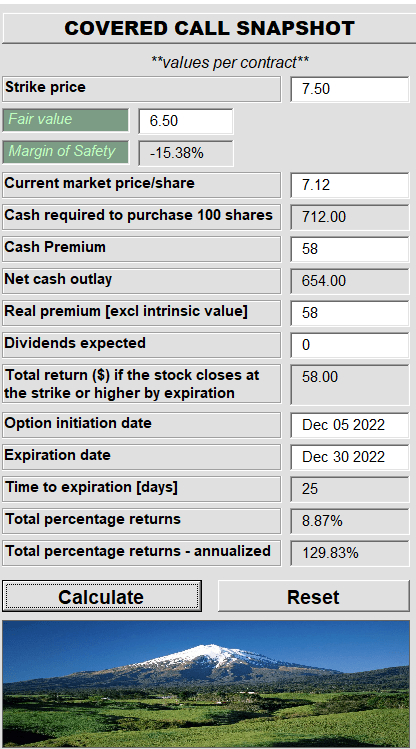The image size is (416, 749).
Task: Edit the Current market price/share field
Action: 350,185
